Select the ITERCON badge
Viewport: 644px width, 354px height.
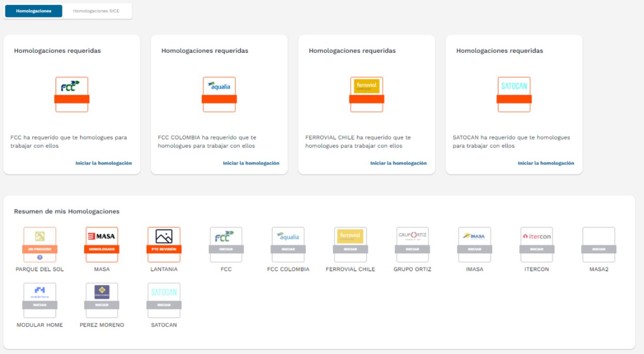[x=537, y=244]
